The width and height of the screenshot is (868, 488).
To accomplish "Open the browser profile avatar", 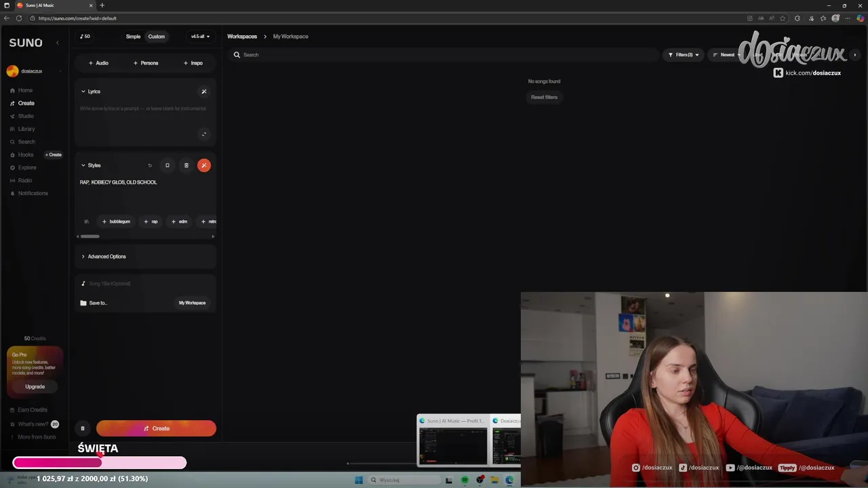I will pos(836,18).
